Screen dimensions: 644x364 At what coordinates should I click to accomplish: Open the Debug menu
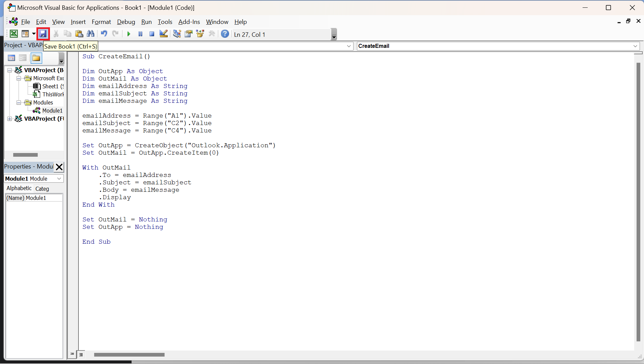(126, 22)
